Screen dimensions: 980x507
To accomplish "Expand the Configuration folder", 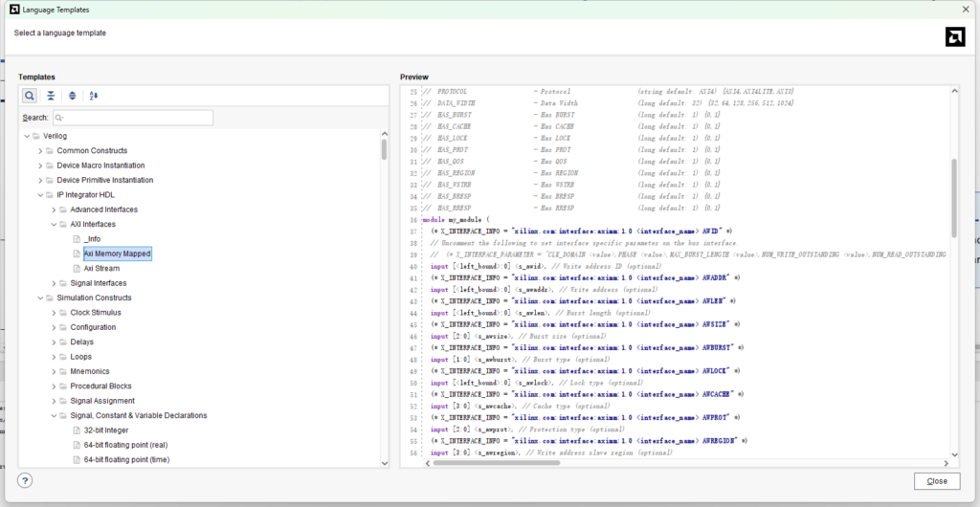I will [x=54, y=327].
